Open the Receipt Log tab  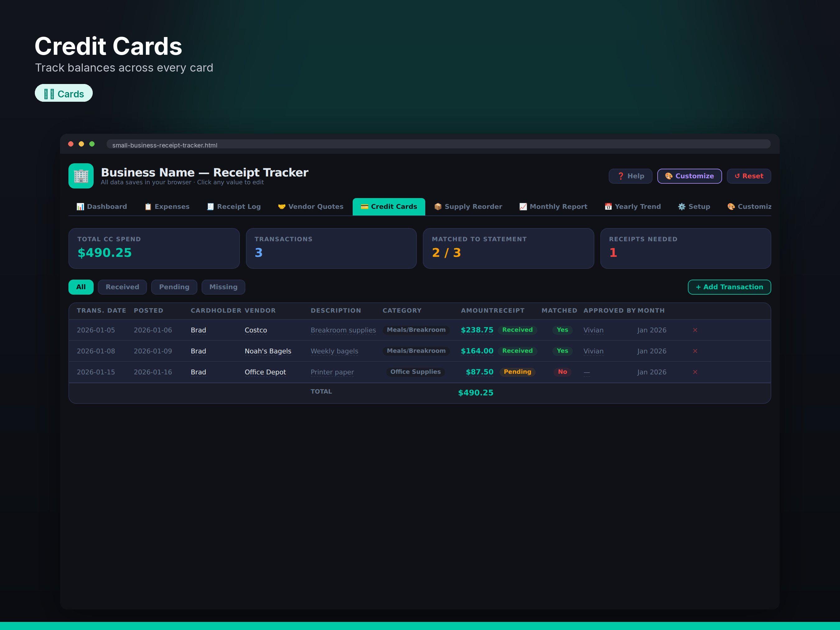click(x=234, y=207)
